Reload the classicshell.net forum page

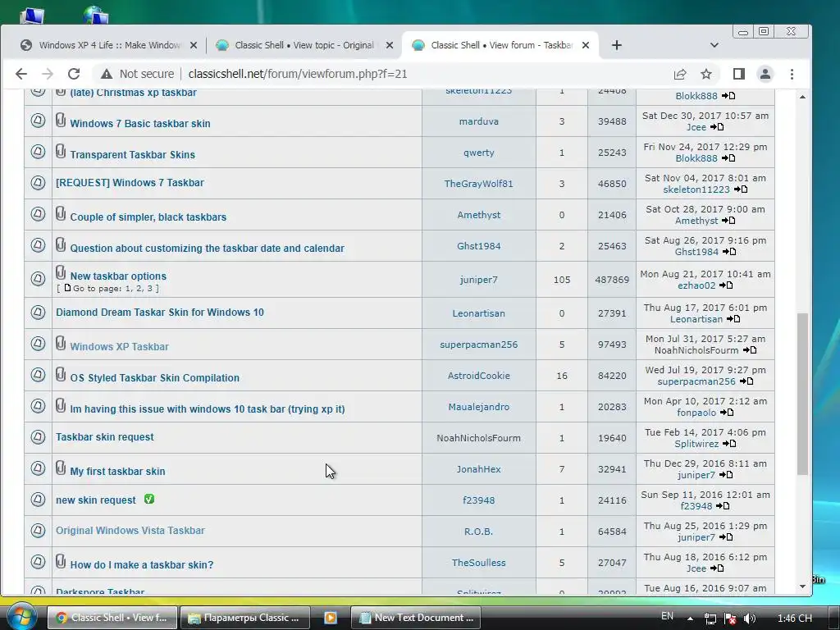tap(74, 74)
